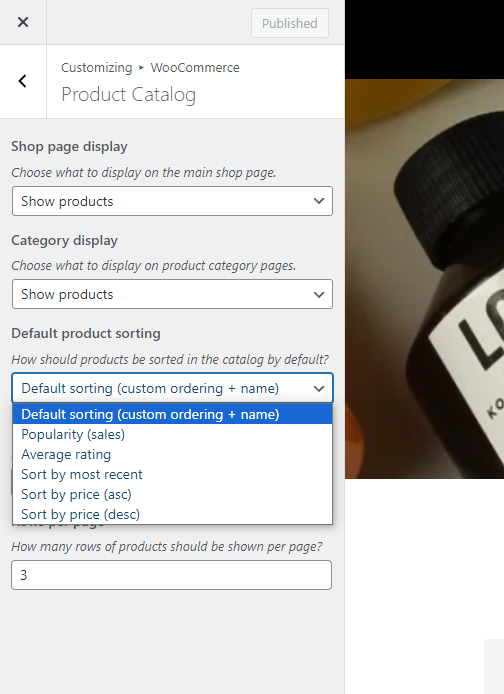Click the Default product sorting chevron arrow
The image size is (504, 694).
click(319, 389)
